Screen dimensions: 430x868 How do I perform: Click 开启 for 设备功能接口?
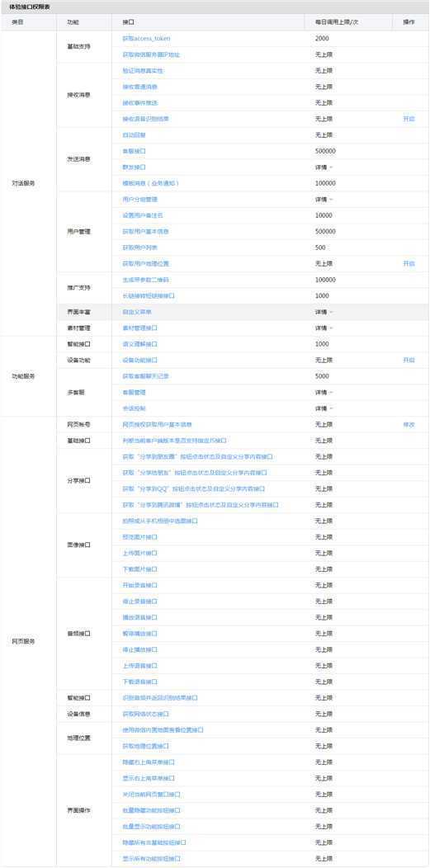(409, 361)
